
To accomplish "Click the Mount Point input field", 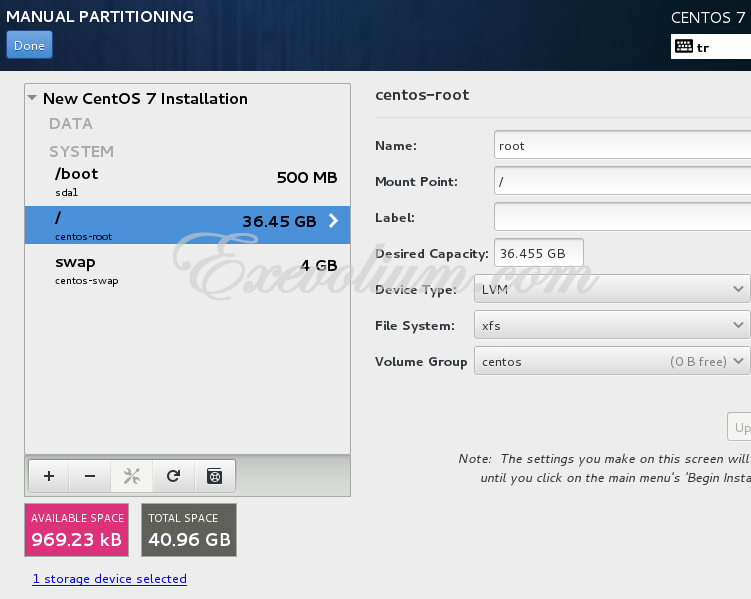I will click(622, 181).
